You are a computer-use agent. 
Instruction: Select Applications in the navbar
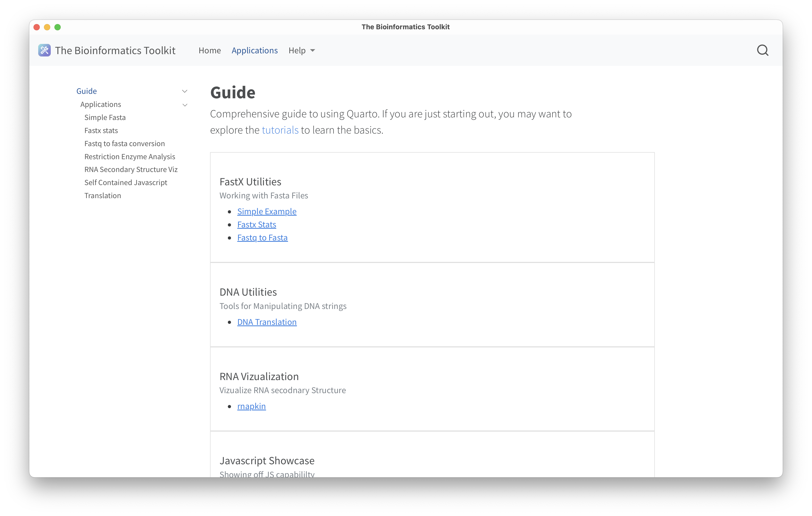pyautogui.click(x=254, y=50)
